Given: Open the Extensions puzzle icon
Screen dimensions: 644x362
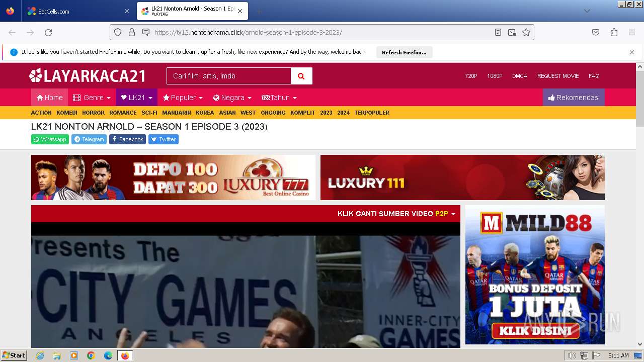Looking at the screenshot, I should point(614,32).
